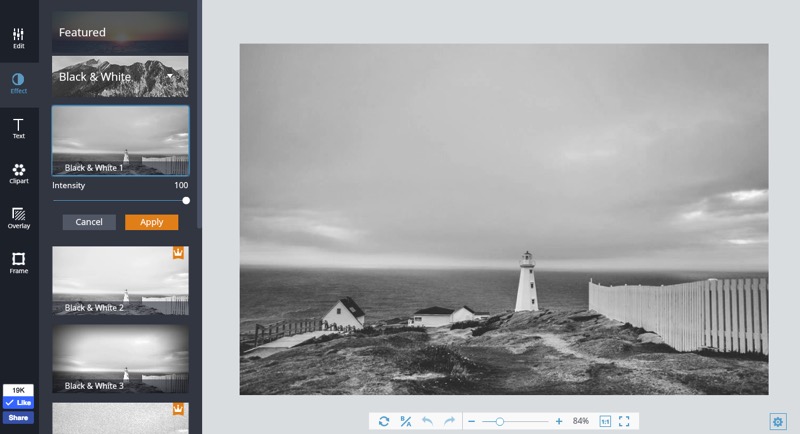
Task: Open the Overlay panel
Action: [18, 218]
